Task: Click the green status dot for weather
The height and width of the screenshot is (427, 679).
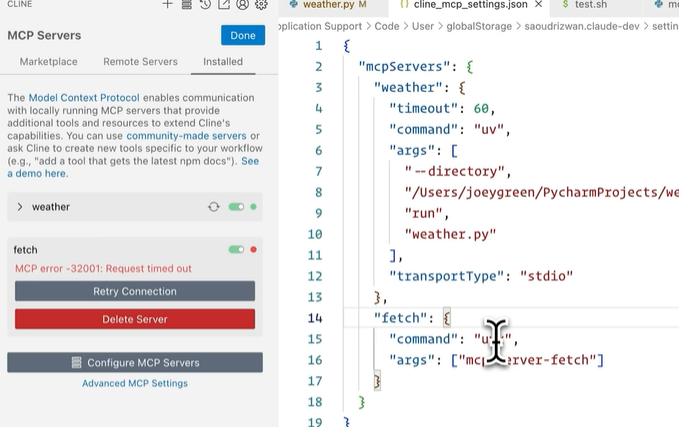Action: 253,207
